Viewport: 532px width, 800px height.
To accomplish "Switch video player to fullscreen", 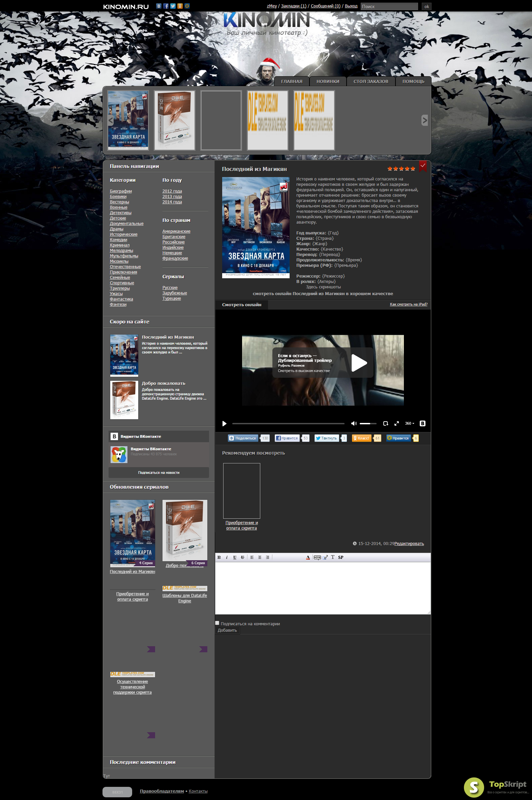I will pos(396,423).
